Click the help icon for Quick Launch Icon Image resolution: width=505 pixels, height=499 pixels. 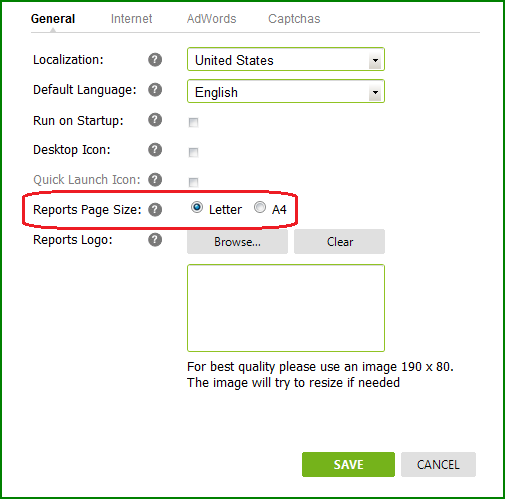click(x=155, y=180)
